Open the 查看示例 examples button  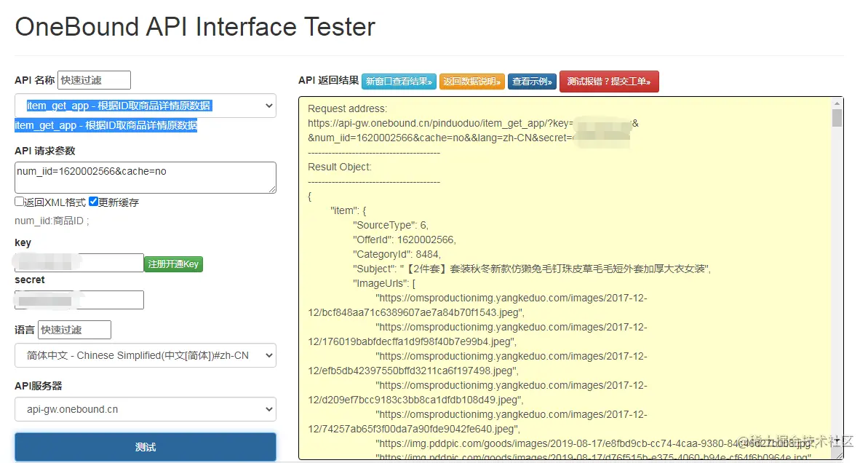(533, 82)
